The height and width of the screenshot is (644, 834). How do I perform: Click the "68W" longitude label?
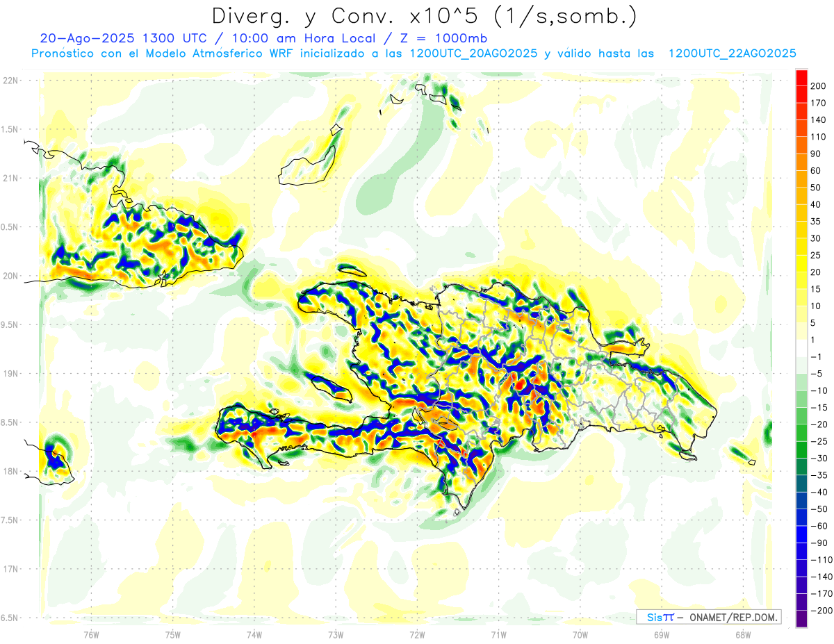click(743, 634)
